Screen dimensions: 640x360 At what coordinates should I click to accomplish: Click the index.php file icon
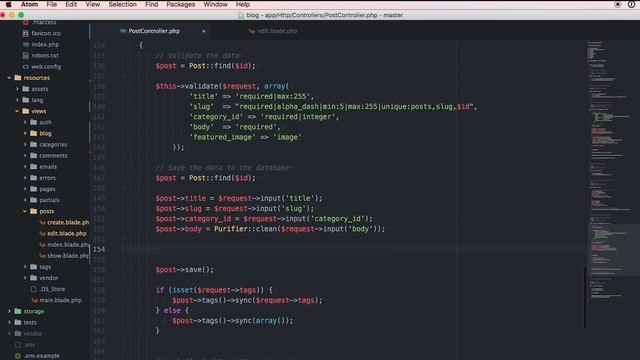coord(26,44)
